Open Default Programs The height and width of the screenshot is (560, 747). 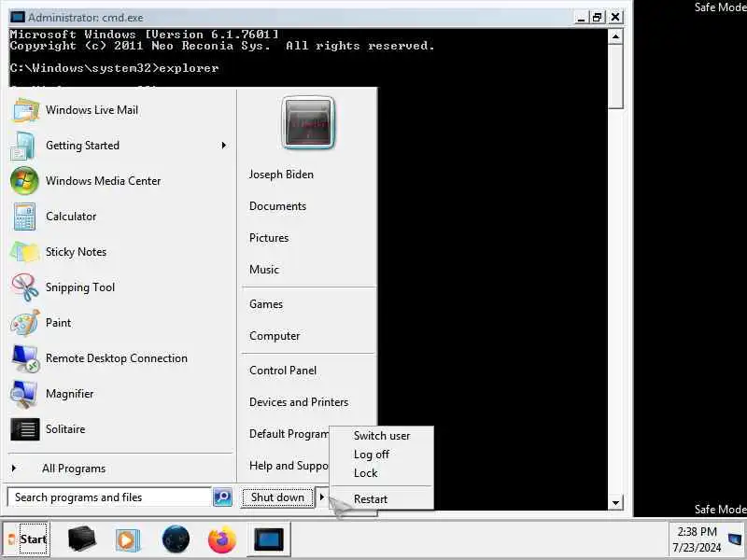tap(289, 434)
